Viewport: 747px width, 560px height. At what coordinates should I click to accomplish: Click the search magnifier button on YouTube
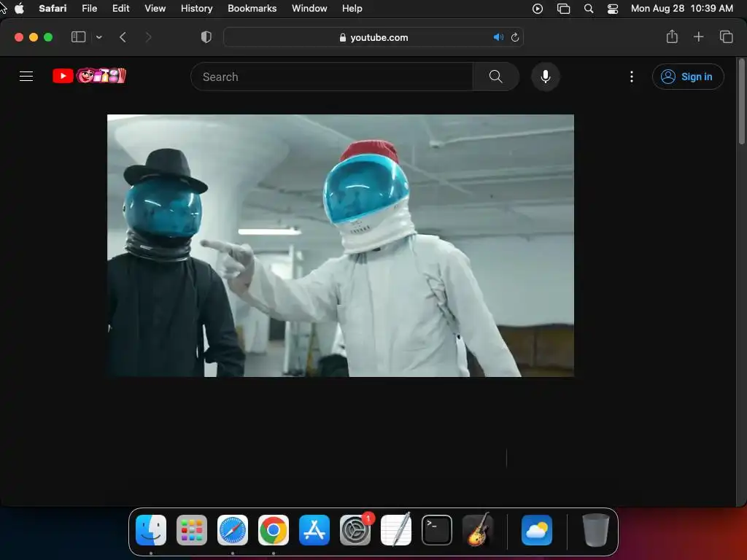495,77
